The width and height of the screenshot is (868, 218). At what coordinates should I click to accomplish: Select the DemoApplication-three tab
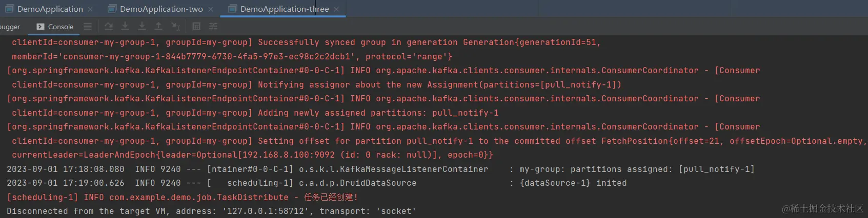click(285, 9)
